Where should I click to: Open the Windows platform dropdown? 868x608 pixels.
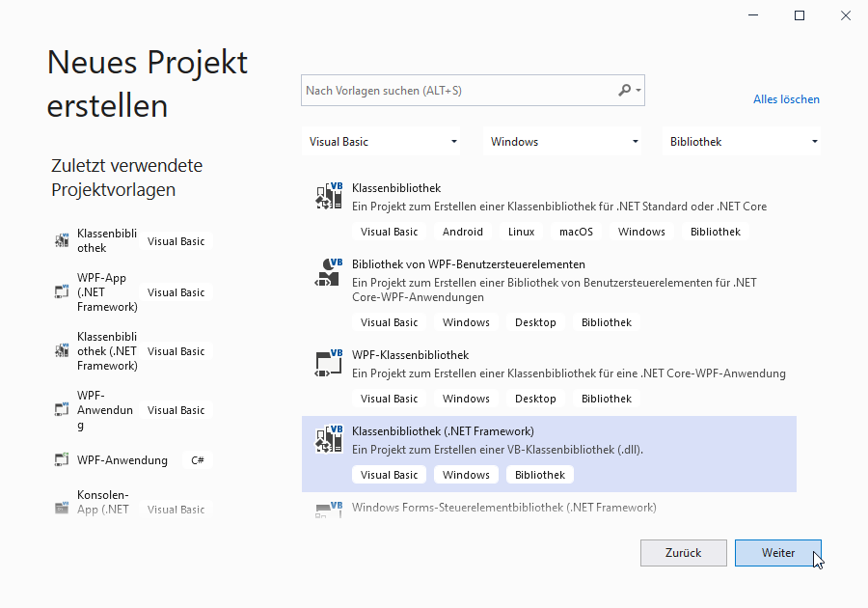(561, 141)
